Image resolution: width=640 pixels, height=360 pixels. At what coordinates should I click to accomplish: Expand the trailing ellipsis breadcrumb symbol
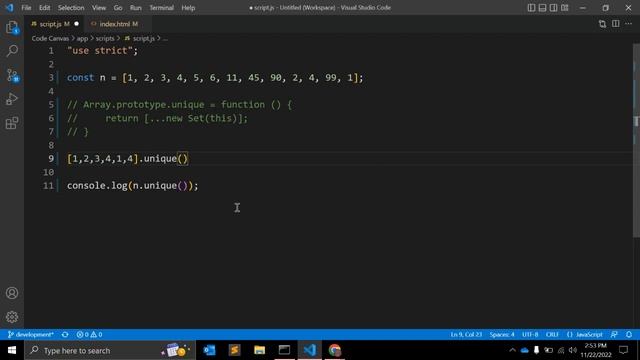(x=165, y=38)
